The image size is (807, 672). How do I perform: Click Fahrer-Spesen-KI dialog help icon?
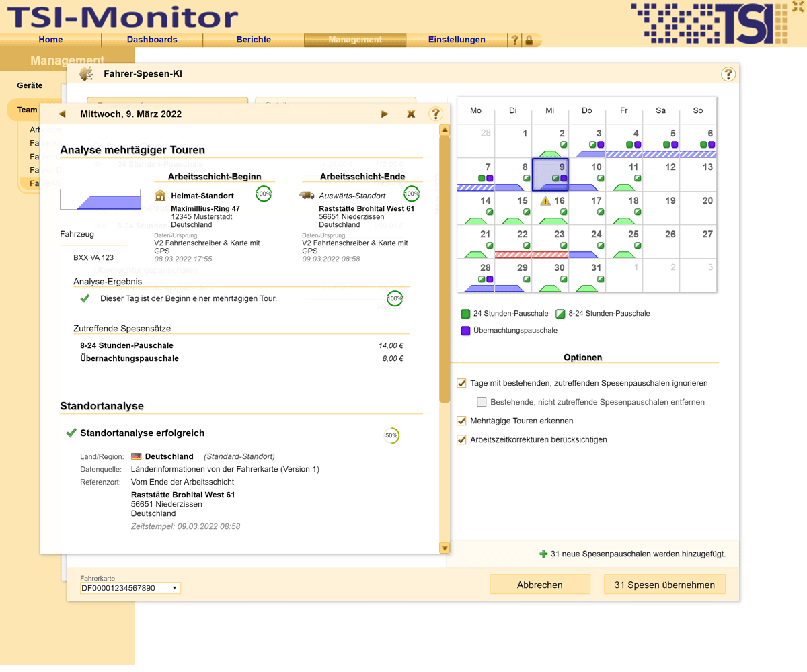point(728,74)
